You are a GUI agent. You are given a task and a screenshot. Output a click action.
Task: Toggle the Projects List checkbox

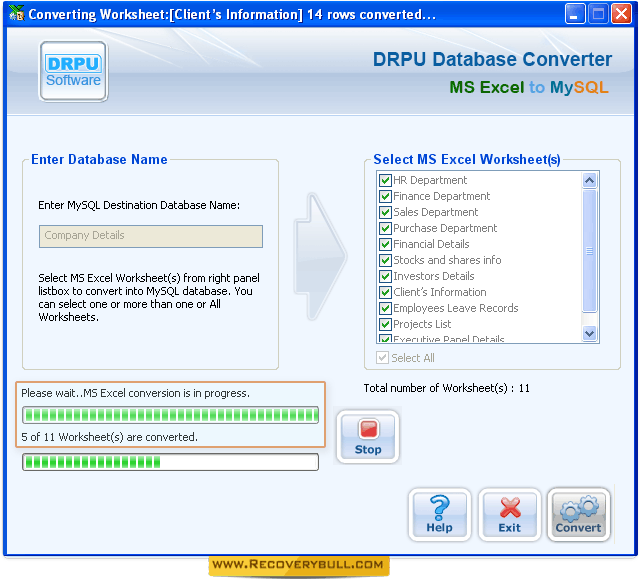coord(385,324)
